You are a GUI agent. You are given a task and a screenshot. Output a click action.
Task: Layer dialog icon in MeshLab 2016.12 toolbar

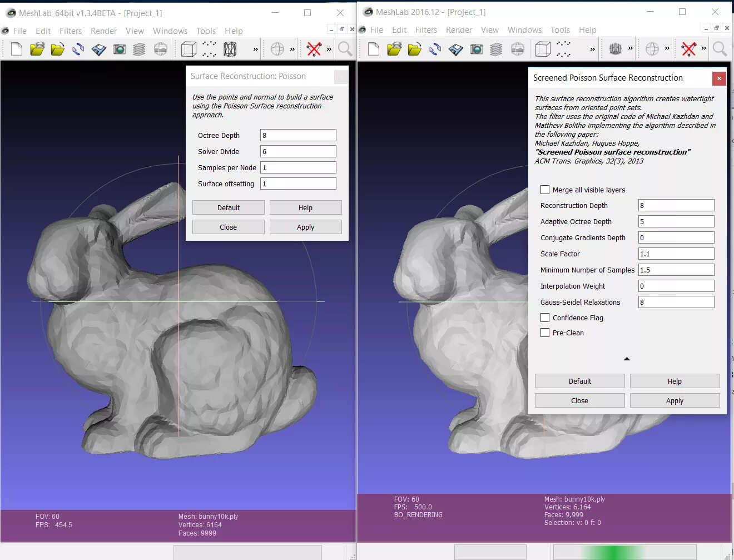pyautogui.click(x=496, y=49)
